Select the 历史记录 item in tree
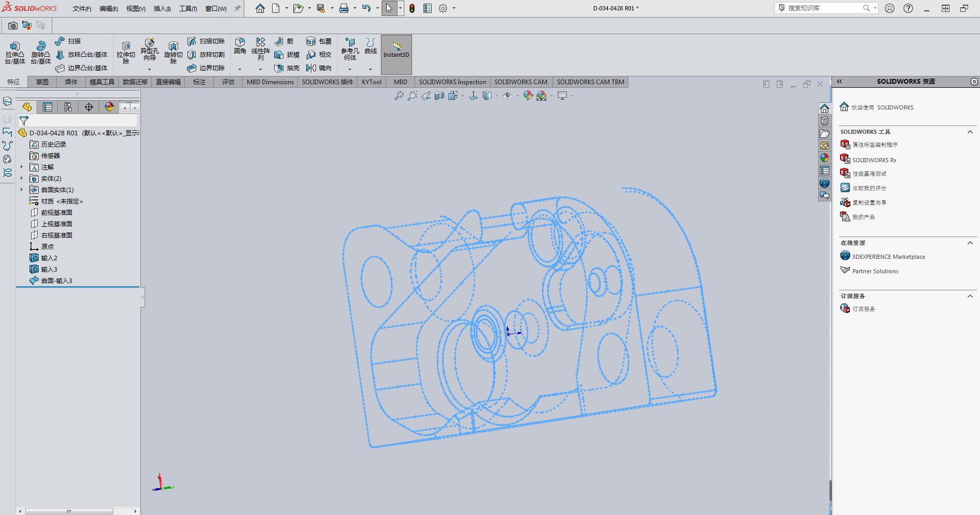The height and width of the screenshot is (515, 980). tap(54, 144)
